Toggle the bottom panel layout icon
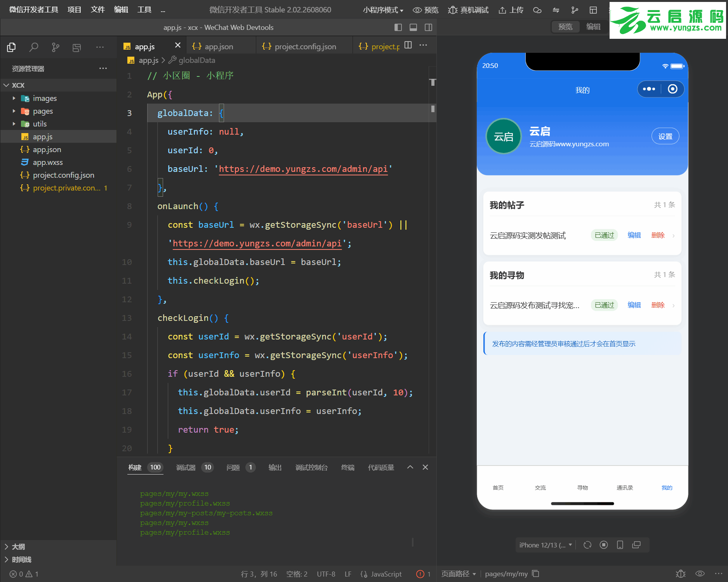Image resolution: width=728 pixels, height=582 pixels. [x=413, y=27]
